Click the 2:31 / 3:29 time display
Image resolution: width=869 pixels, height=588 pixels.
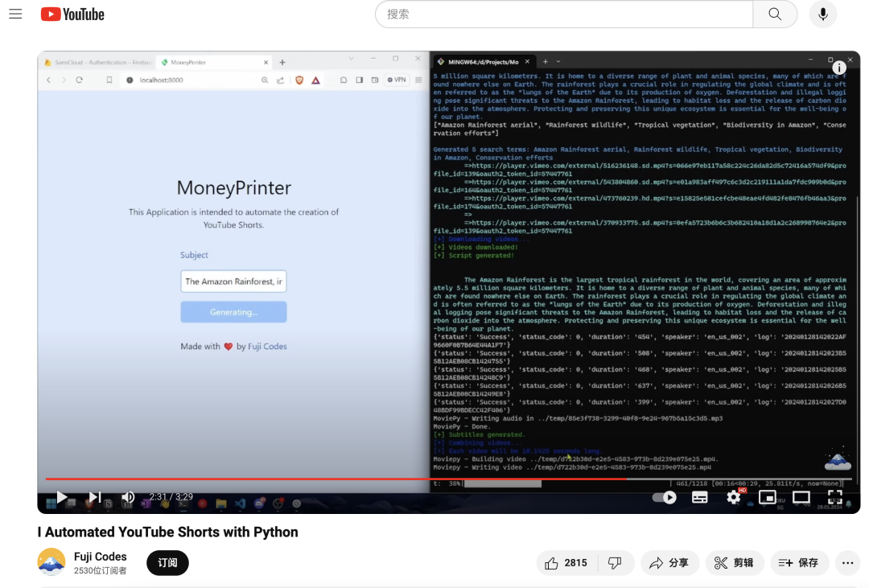click(x=171, y=496)
